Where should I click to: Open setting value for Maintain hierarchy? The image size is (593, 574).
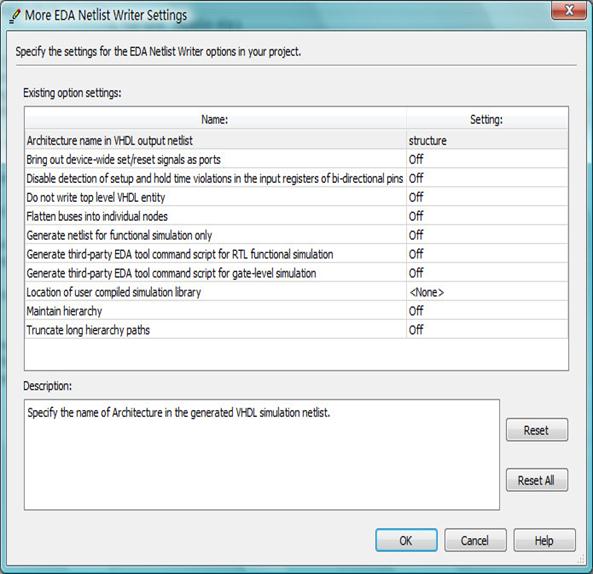point(487,310)
